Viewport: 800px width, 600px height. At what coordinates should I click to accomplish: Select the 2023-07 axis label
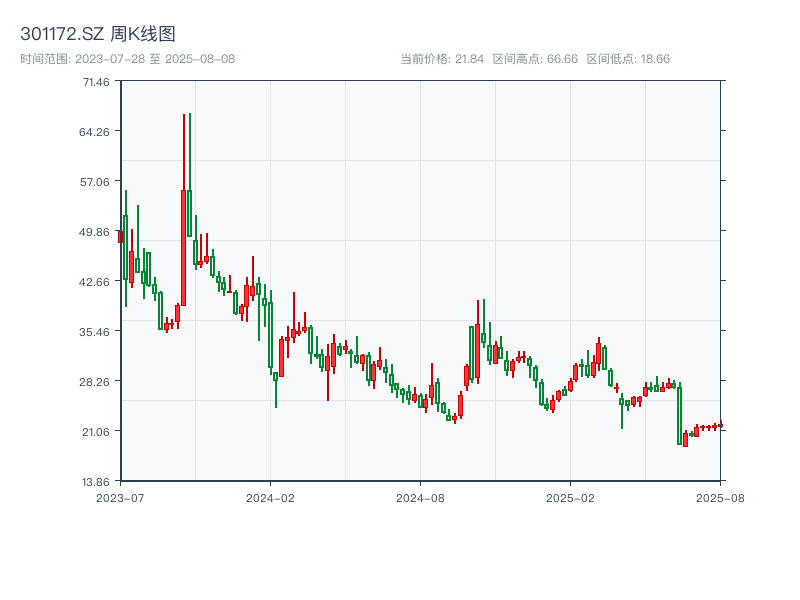click(120, 496)
